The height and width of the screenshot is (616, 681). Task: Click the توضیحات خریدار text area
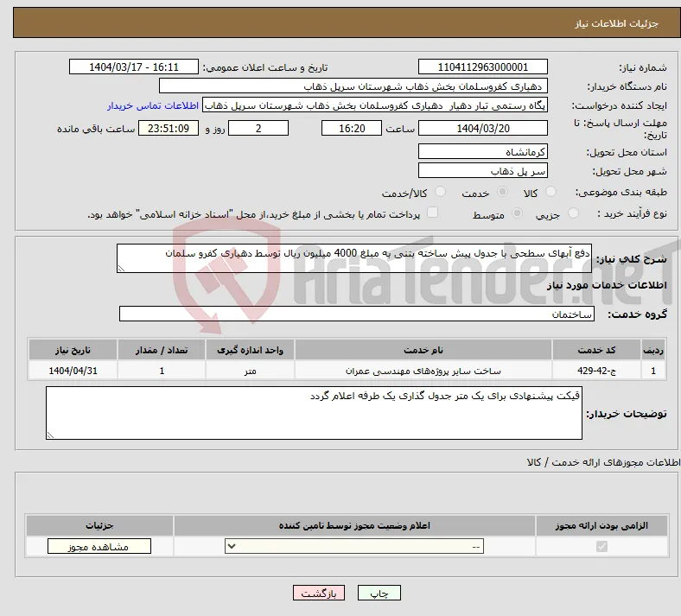(x=314, y=413)
